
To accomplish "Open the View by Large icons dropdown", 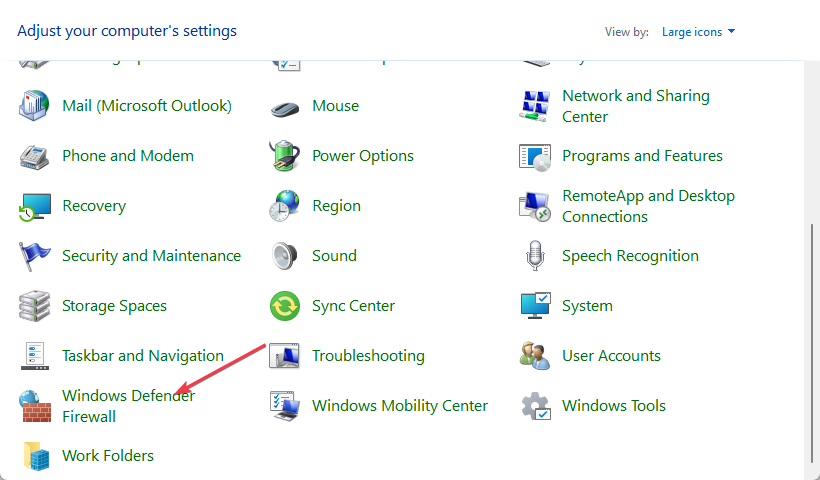I will point(698,32).
